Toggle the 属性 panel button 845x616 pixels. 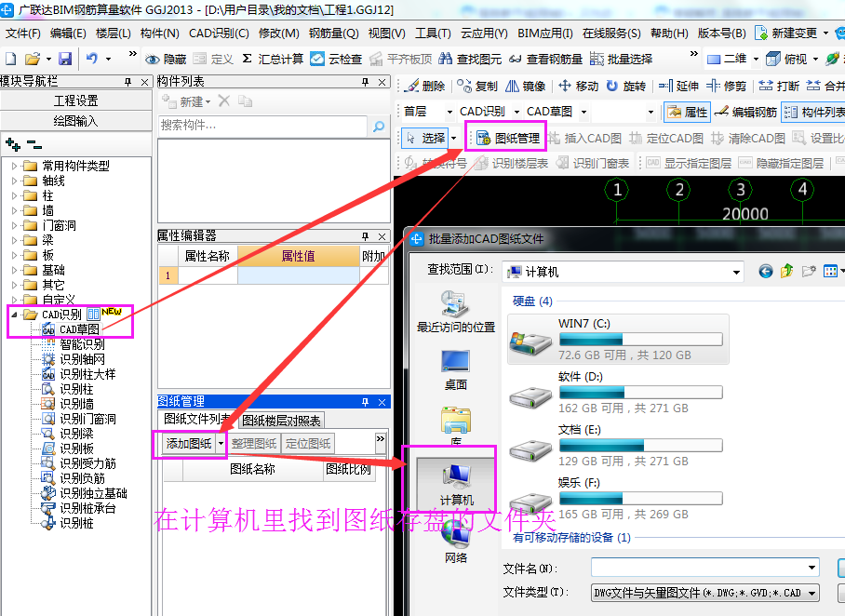(687, 112)
